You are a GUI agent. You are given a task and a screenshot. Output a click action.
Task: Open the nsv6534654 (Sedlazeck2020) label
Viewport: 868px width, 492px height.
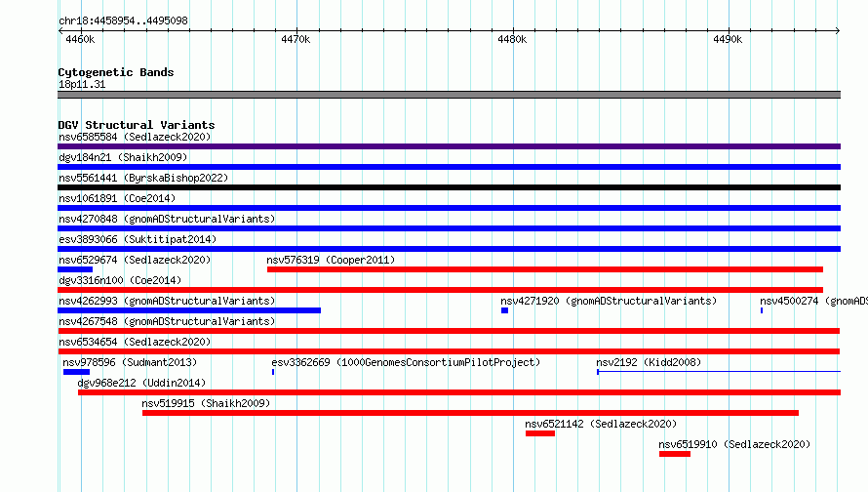(x=135, y=342)
